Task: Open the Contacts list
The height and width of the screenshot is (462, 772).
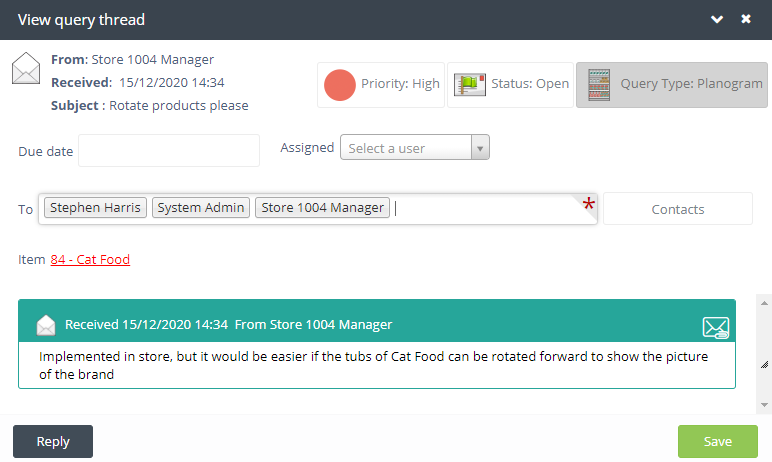Action: pos(677,209)
